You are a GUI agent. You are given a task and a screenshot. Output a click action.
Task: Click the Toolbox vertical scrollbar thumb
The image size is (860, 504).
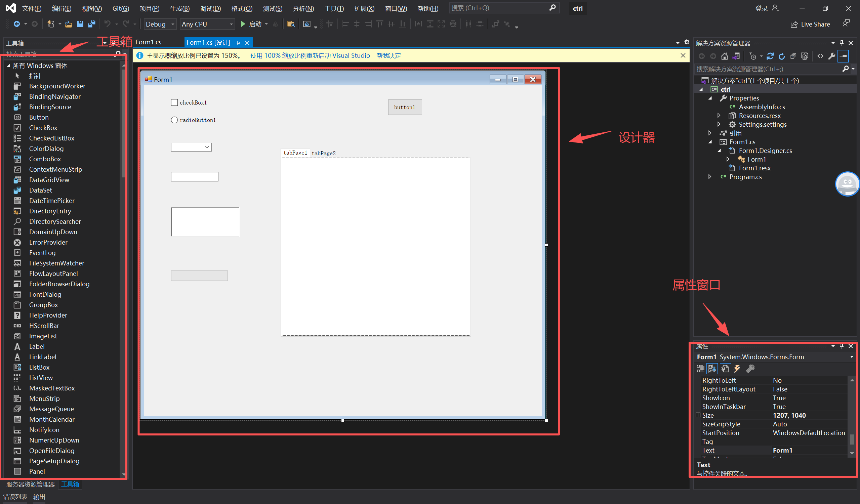[x=124, y=123]
